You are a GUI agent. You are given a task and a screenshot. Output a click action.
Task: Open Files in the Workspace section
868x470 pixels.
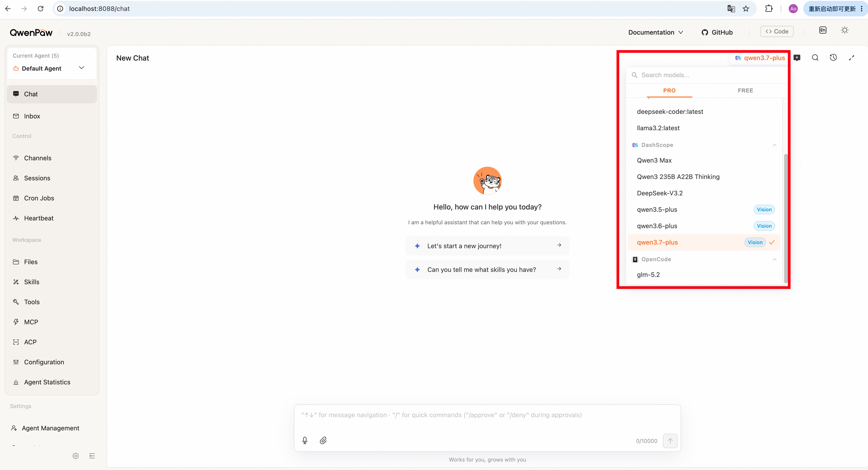(52, 262)
